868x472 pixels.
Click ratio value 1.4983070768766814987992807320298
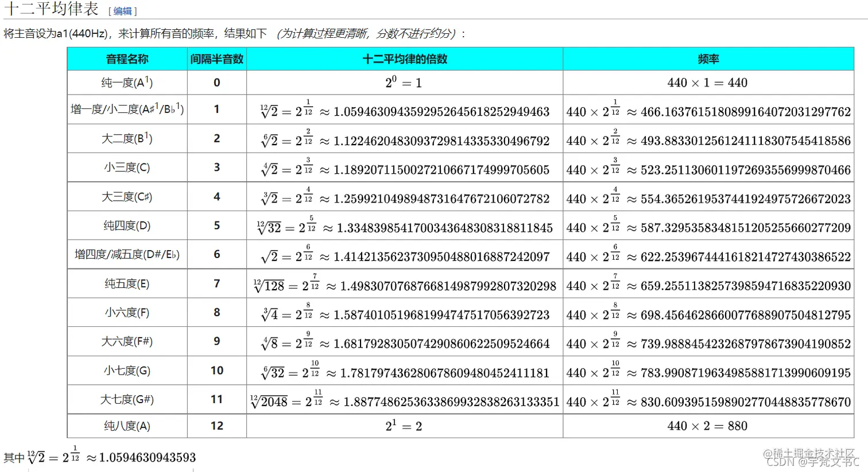click(x=448, y=286)
